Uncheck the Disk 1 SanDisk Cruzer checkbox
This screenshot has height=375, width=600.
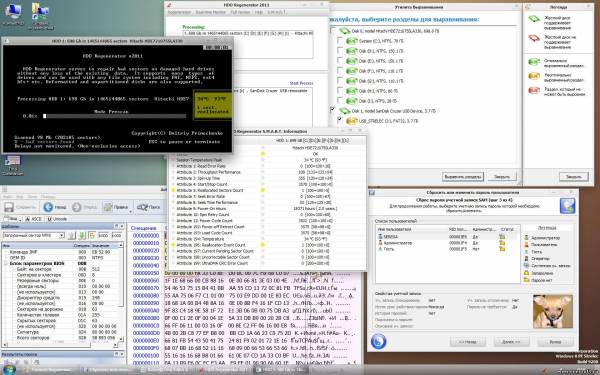point(333,110)
